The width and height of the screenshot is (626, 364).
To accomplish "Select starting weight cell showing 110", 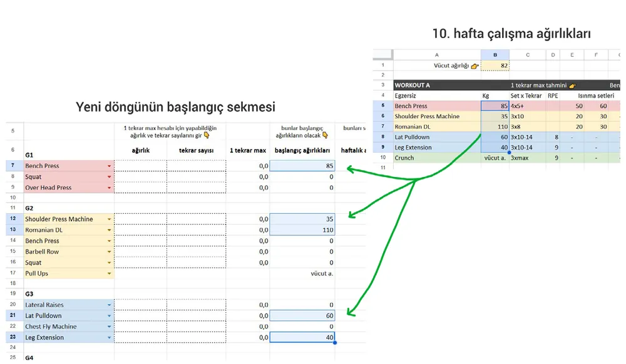I will click(302, 230).
